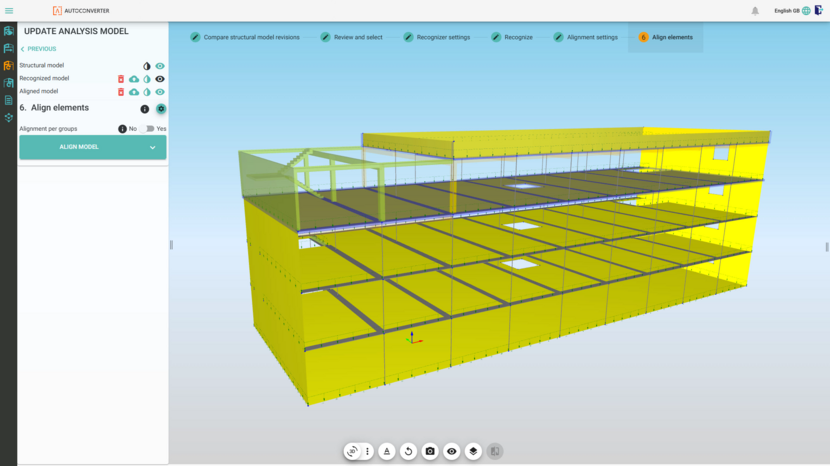Toggle Alignment per groups switch

148,129
